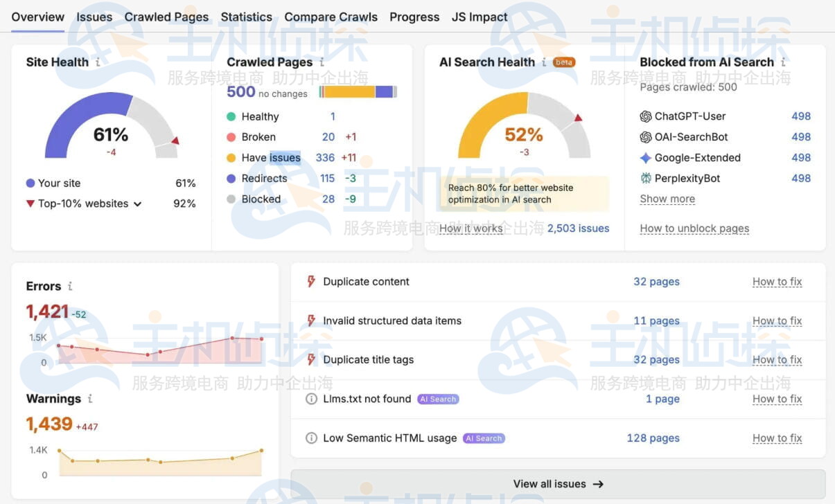Click the Warnings info icon

click(x=90, y=399)
